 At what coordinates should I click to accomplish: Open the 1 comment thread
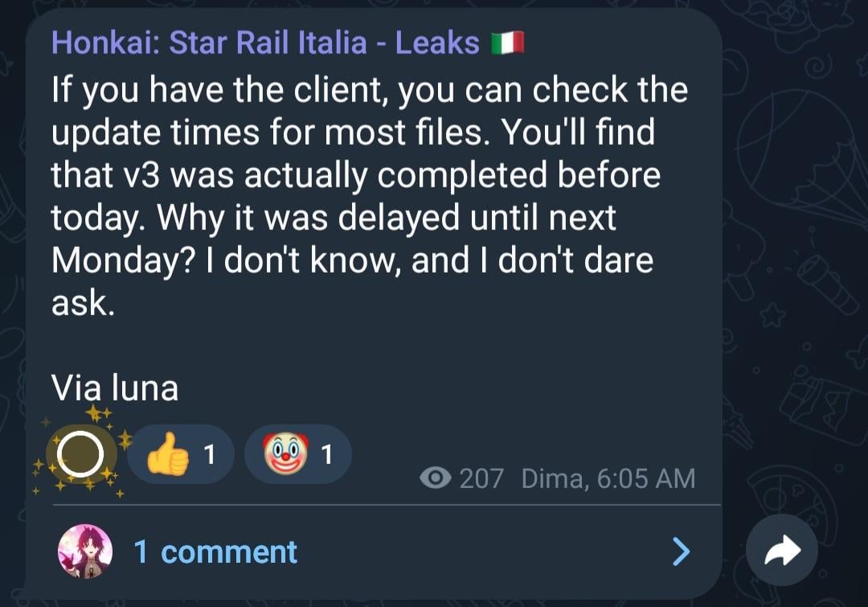215,552
